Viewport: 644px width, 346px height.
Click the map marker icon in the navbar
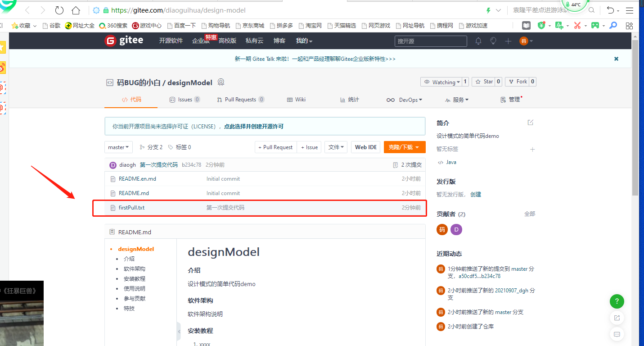coord(493,41)
